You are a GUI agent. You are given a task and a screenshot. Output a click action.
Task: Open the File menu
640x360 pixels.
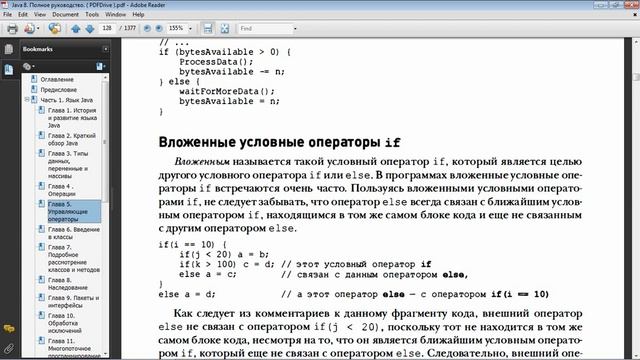tap(7, 14)
